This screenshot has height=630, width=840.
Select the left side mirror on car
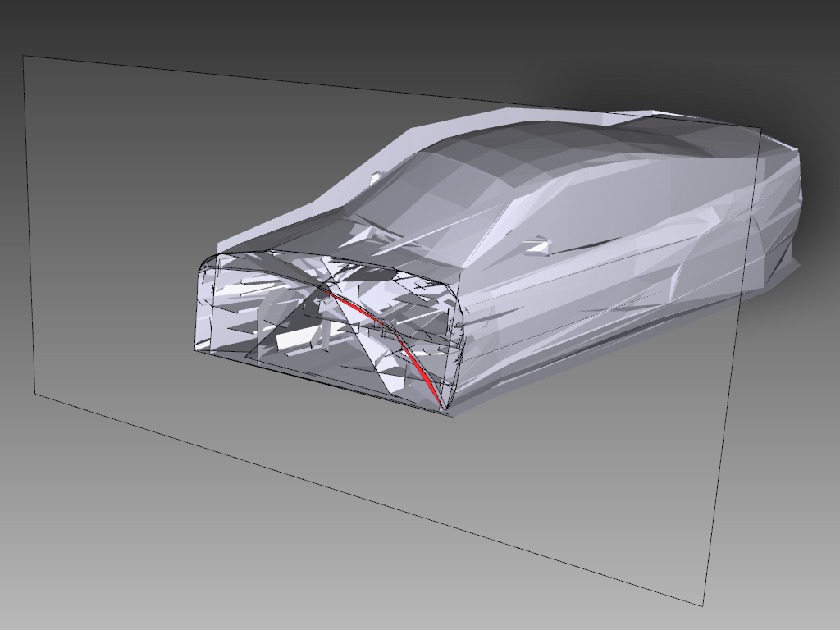377,176
